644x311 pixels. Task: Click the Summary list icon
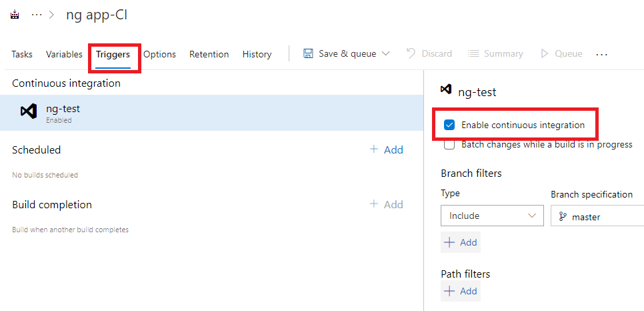tap(473, 53)
